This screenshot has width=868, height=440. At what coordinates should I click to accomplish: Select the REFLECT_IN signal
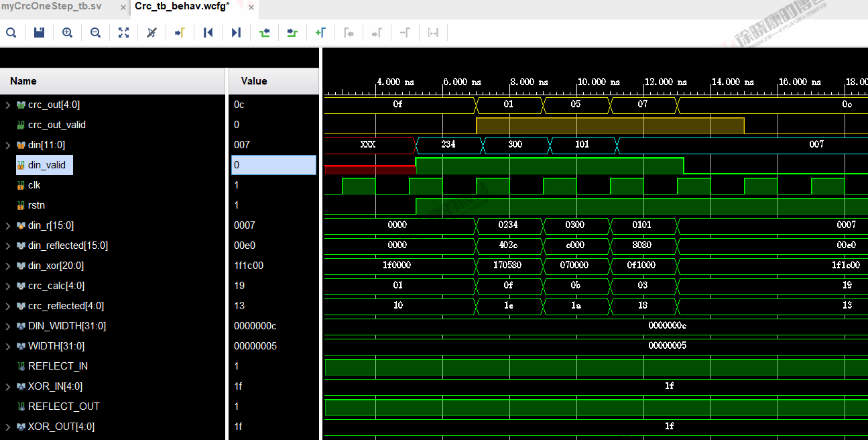click(58, 366)
